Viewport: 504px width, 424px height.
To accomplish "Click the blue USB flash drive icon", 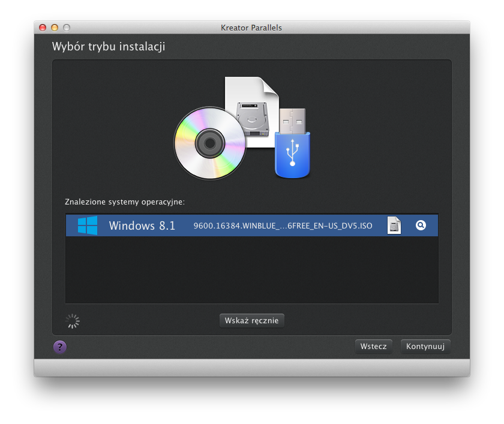I will [293, 147].
